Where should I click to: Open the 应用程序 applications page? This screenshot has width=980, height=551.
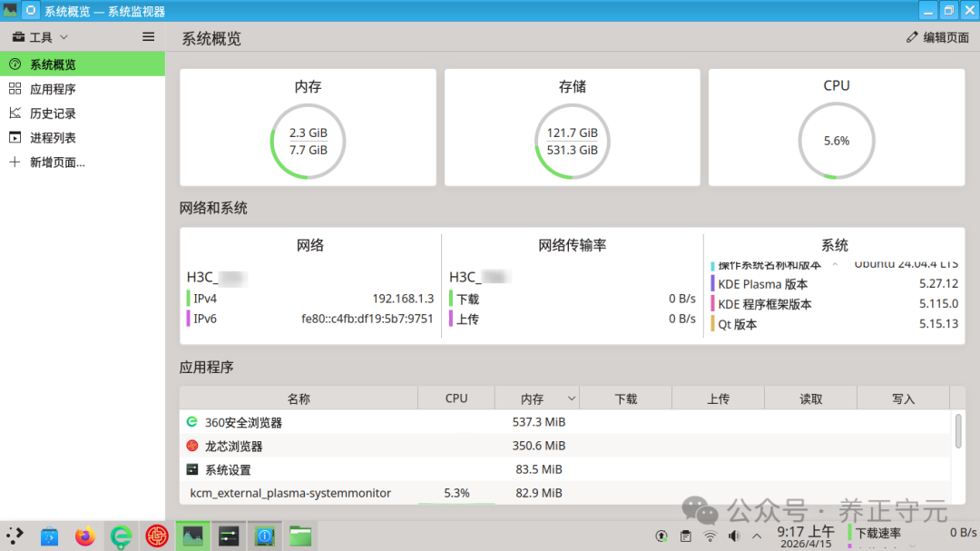(83, 89)
